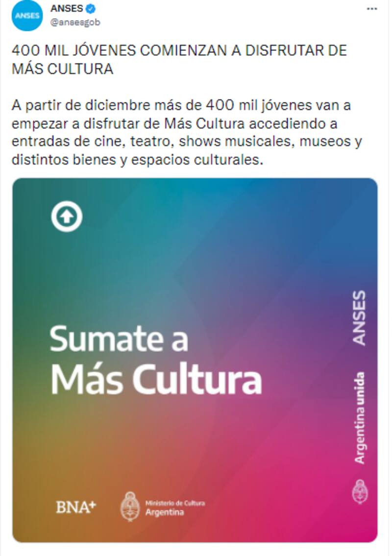Click the tweet paragraph about diciembre

click(187, 132)
